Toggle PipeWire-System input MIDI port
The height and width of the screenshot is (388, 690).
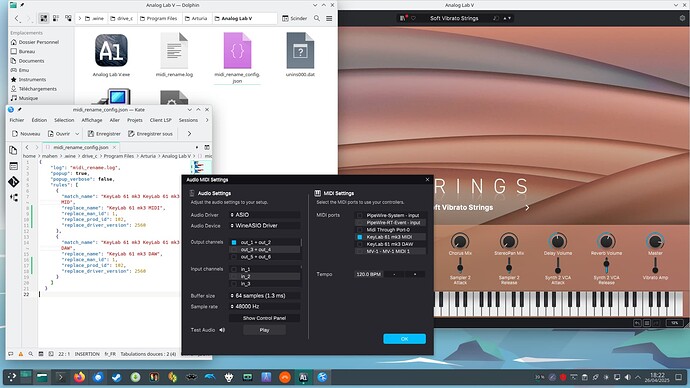[360, 216]
